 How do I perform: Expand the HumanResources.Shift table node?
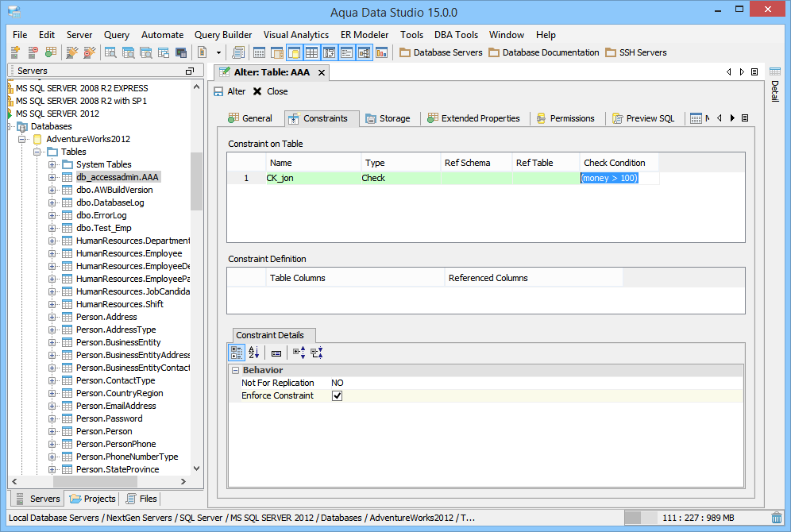(52, 305)
